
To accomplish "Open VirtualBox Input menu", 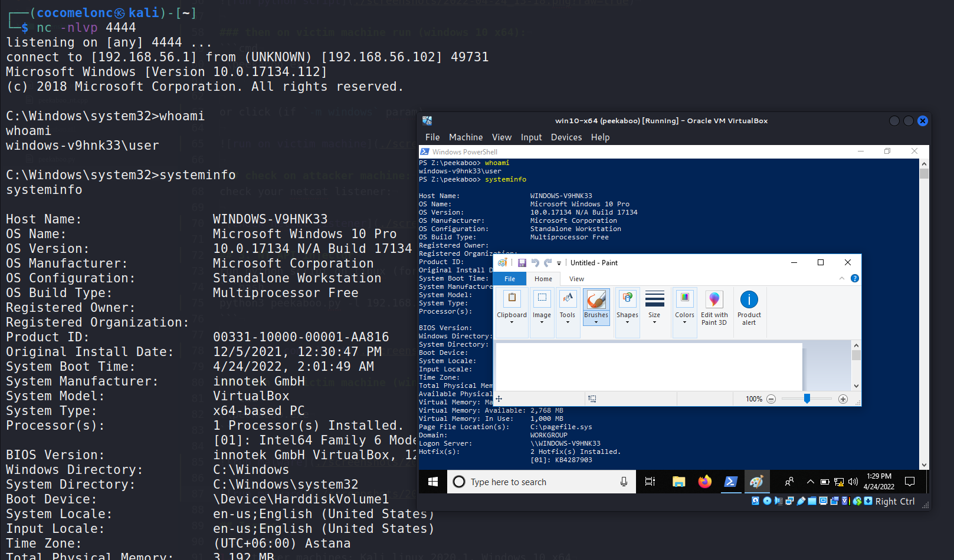I will coord(531,137).
